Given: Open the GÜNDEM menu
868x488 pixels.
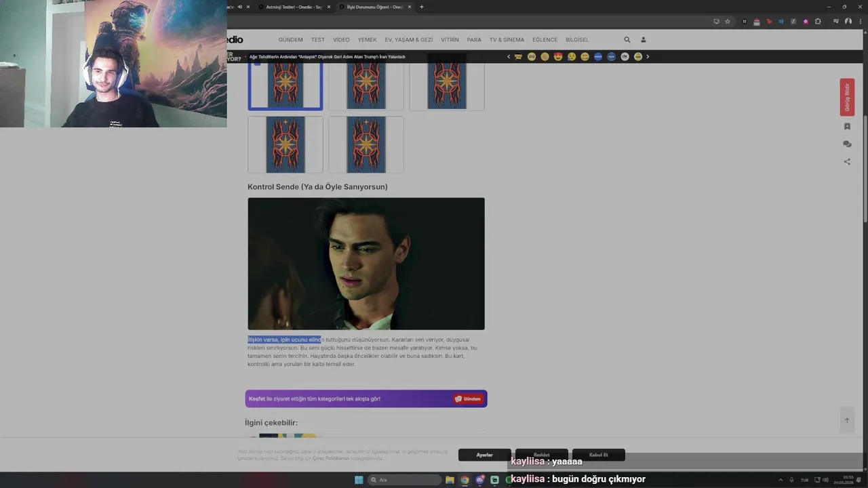Looking at the screenshot, I should coord(291,40).
